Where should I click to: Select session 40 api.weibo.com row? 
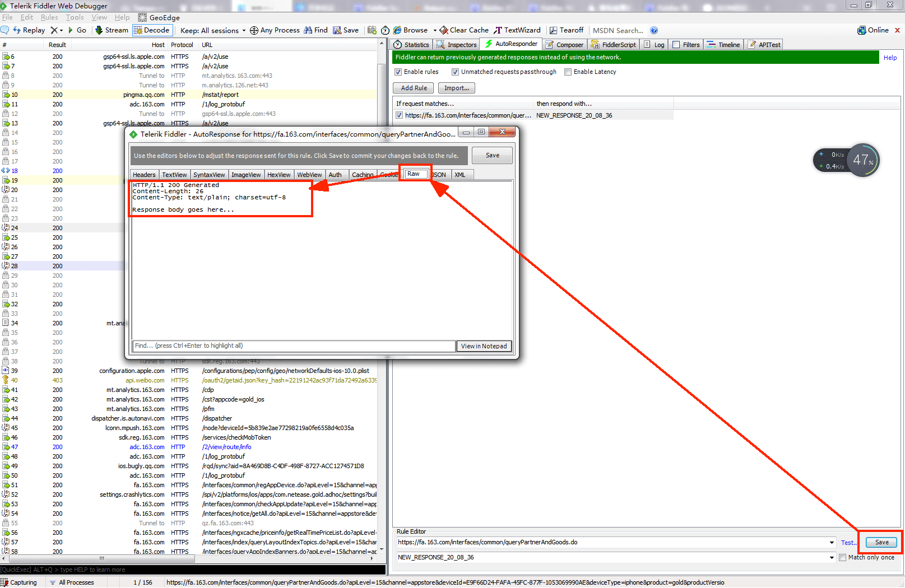point(189,380)
